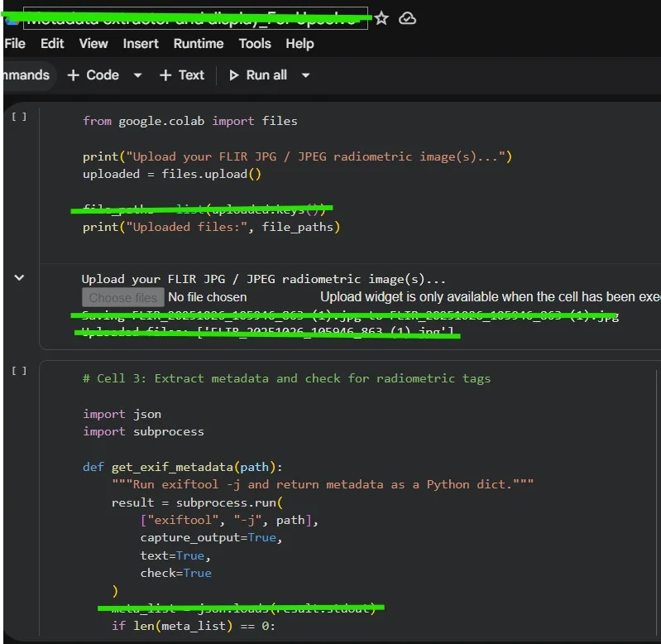Click the Help menu

299,43
